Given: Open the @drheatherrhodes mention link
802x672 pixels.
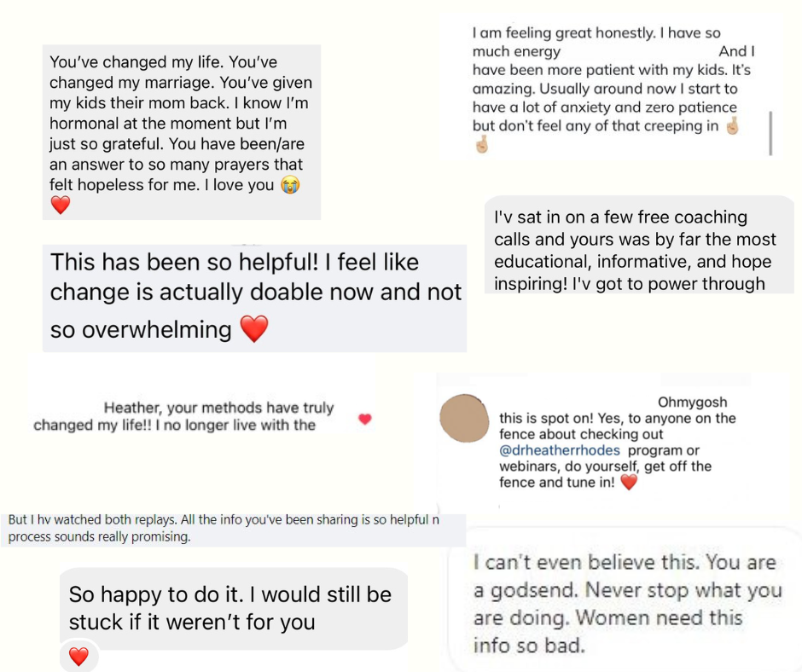Looking at the screenshot, I should pos(560,450).
